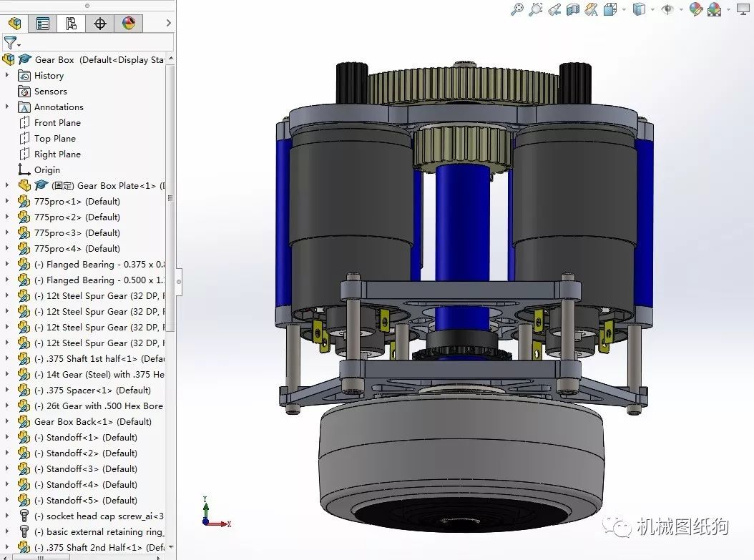This screenshot has width=754, height=560.
Task: Expand the 775pro<1> component
Action: tap(6, 202)
